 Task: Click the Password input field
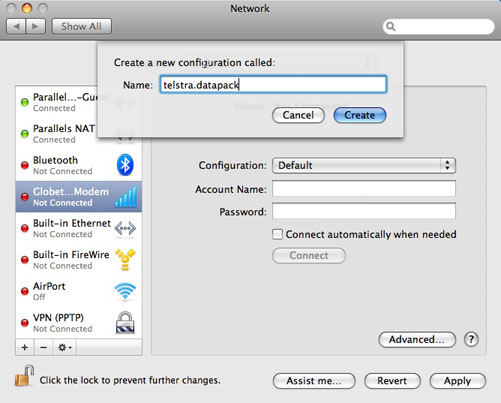click(x=364, y=211)
